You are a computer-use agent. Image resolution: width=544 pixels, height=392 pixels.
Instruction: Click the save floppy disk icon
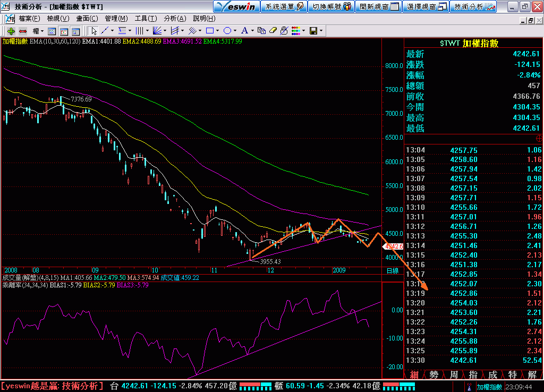[313, 31]
